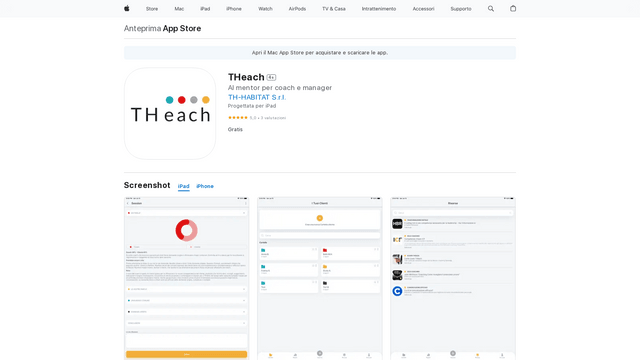
Task: Open the iPad navigation item
Action: click(x=205, y=9)
